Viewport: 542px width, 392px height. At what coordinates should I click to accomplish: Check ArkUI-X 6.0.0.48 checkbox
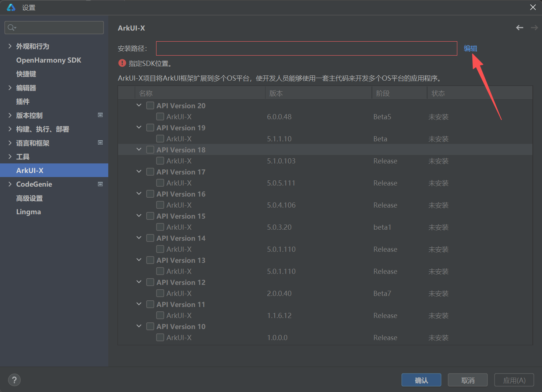coord(160,117)
